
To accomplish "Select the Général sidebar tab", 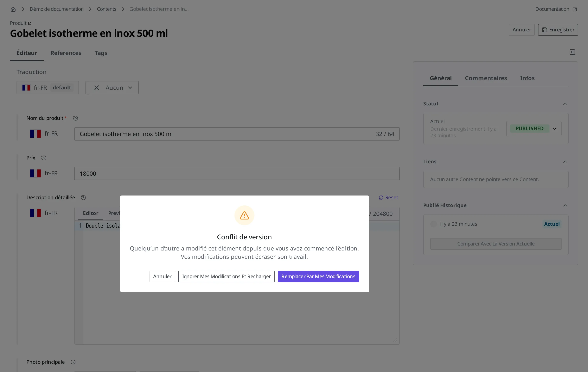I will click(441, 78).
